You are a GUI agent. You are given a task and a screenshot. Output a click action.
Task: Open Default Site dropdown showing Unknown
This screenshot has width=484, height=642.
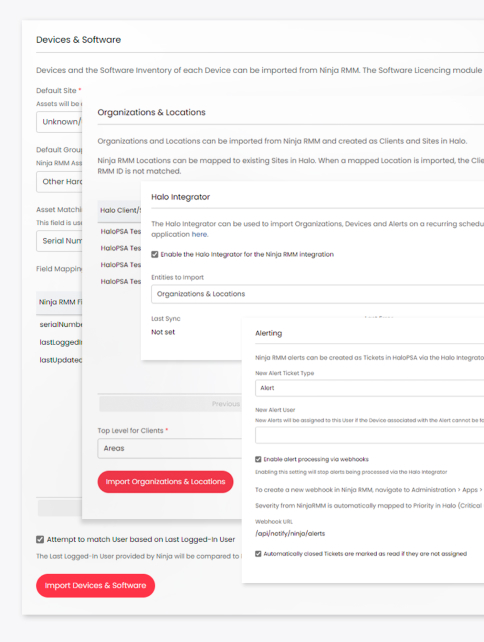click(59, 122)
